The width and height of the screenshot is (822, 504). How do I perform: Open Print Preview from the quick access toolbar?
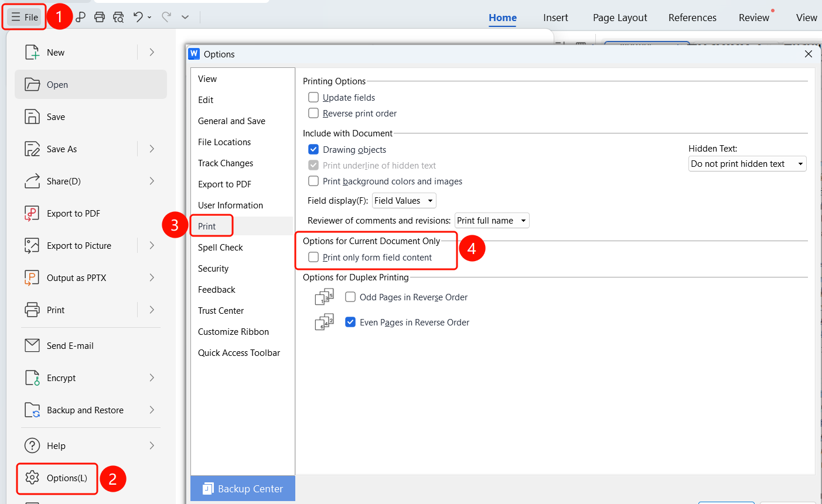click(x=118, y=17)
